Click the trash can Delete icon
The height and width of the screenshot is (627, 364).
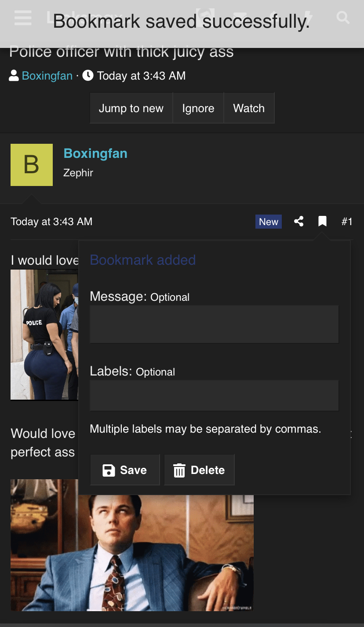point(179,470)
